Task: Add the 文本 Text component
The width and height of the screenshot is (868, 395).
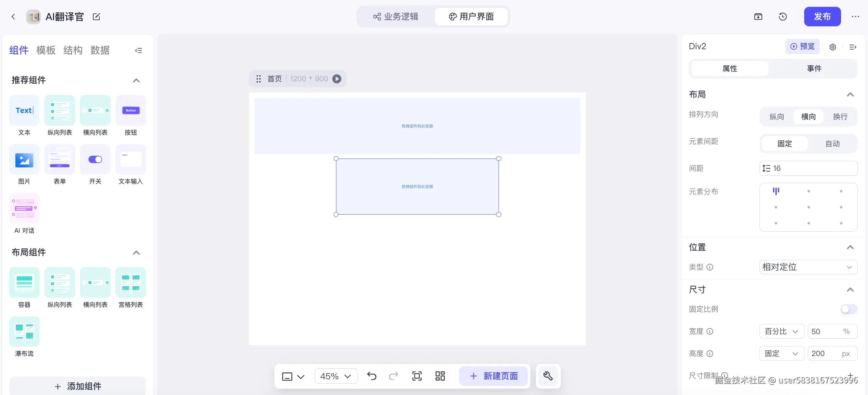Action: pyautogui.click(x=24, y=116)
